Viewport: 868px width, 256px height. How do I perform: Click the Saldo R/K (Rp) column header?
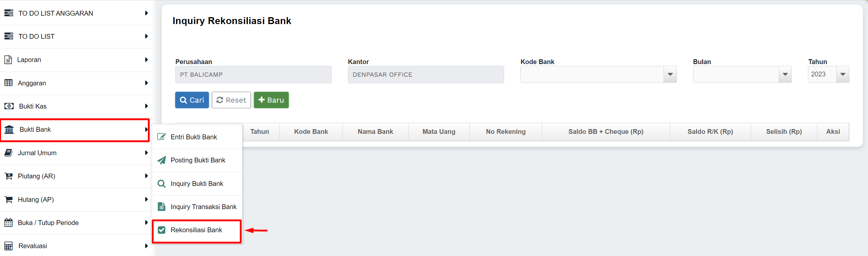710,131
